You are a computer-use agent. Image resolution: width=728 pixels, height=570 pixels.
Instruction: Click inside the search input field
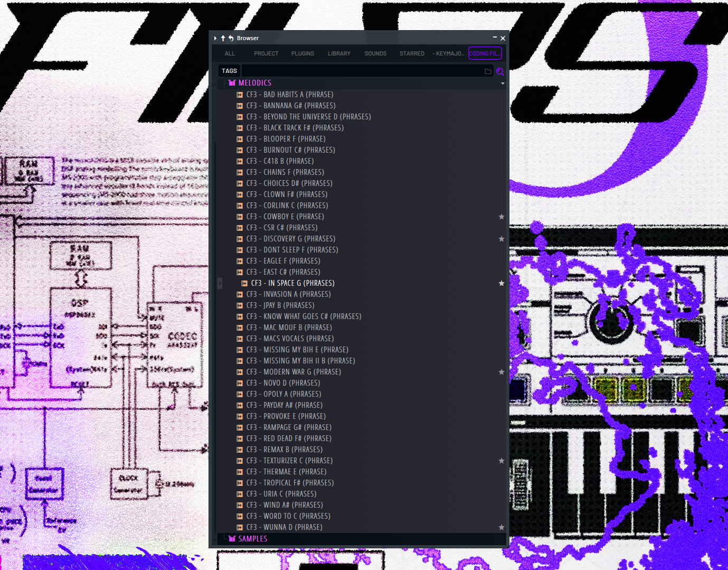pos(364,70)
